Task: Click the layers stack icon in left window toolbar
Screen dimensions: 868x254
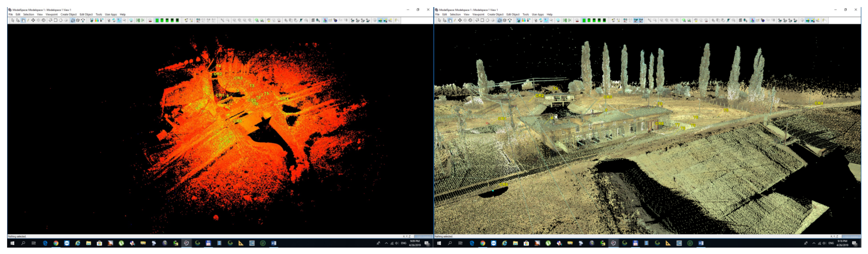Action: 313,21
